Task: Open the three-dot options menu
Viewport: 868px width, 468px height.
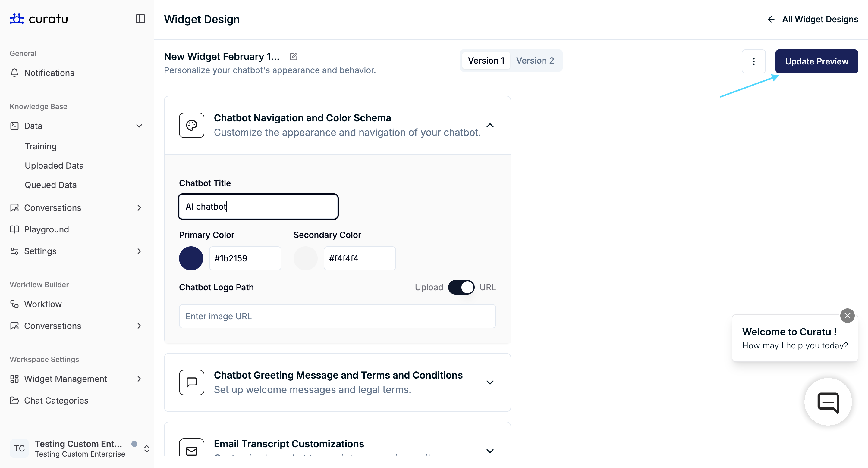Action: coord(753,61)
